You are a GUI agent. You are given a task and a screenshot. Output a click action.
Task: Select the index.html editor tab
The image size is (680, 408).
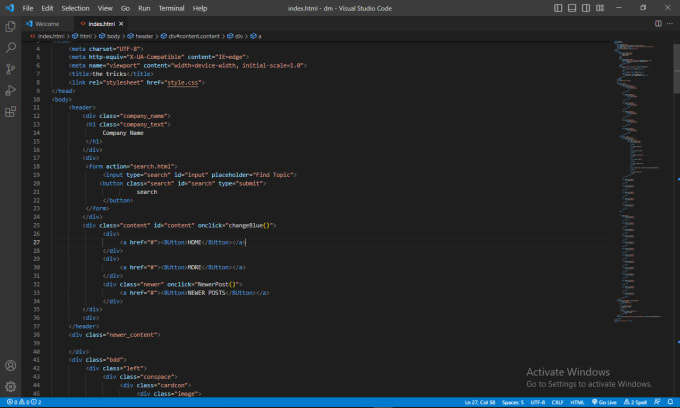point(101,24)
